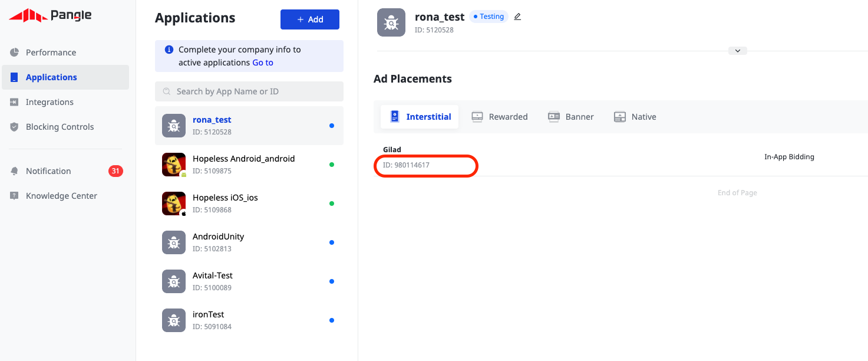Select Hopeless Android_android app
This screenshot has height=361, width=868.
(243, 165)
